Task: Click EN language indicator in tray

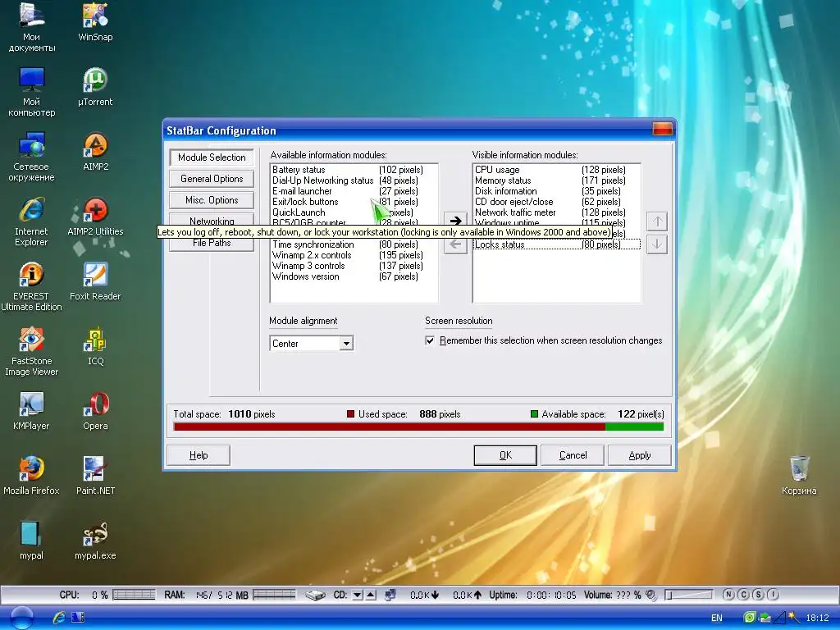Action: click(x=717, y=619)
